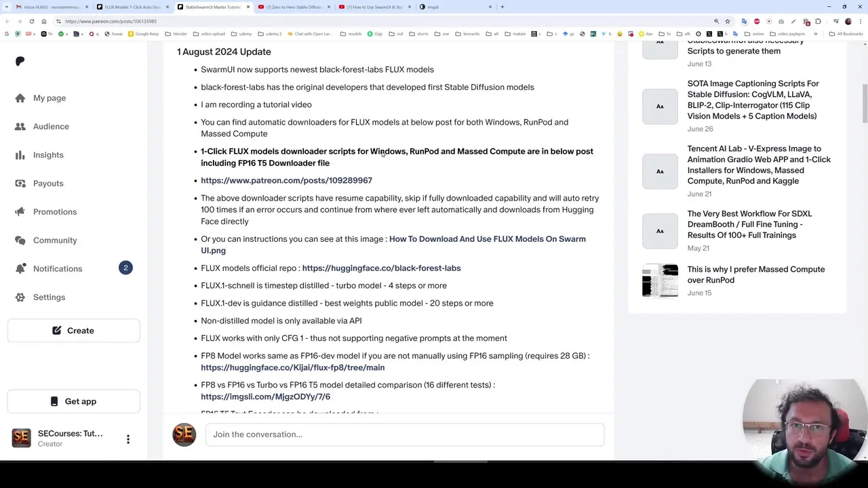Open the Google Keep bookmark
Image resolution: width=868 pixels, height=488 pixels.
pos(144,34)
